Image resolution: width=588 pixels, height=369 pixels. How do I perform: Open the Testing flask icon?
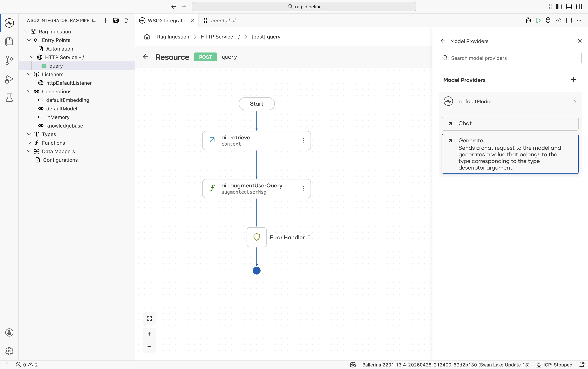(x=9, y=98)
